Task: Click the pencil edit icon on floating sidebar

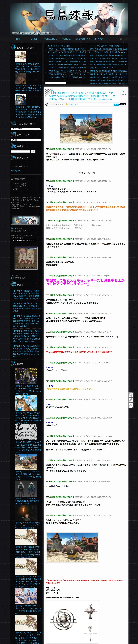Action: point(131,400)
